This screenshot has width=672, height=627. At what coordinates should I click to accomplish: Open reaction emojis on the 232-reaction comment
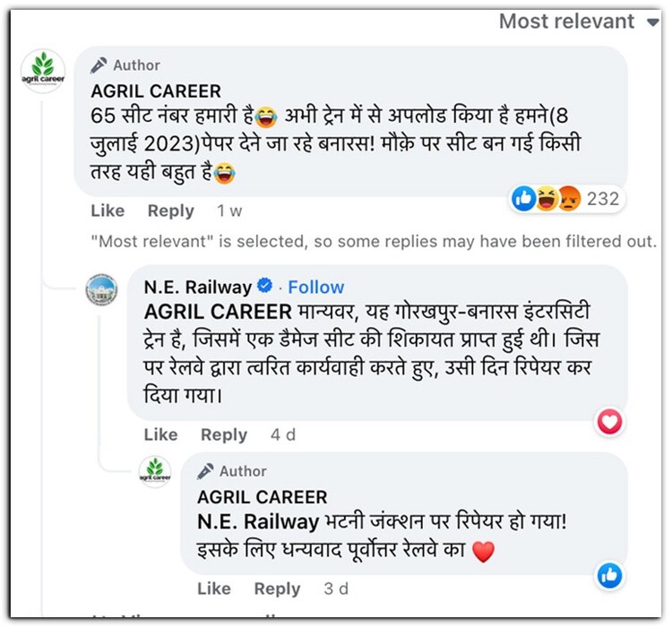pyautogui.click(x=547, y=199)
